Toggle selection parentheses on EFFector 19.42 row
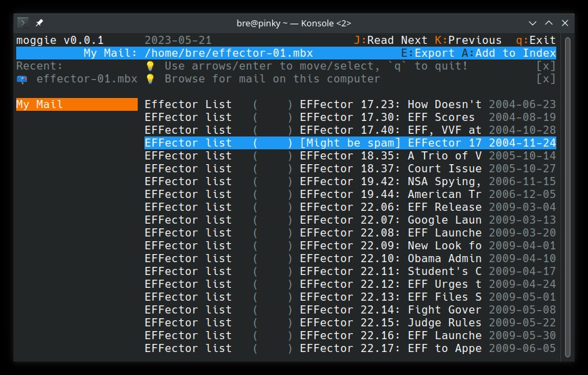588x375 pixels. (x=273, y=181)
